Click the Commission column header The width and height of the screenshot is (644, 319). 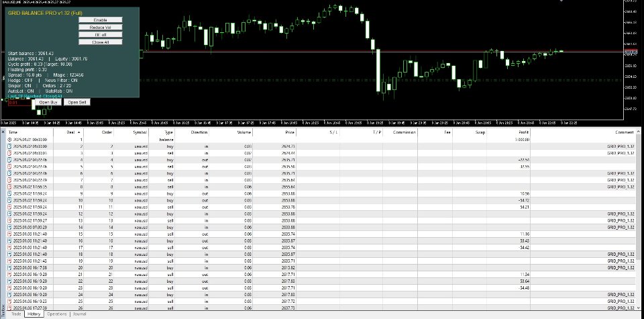(x=400, y=132)
